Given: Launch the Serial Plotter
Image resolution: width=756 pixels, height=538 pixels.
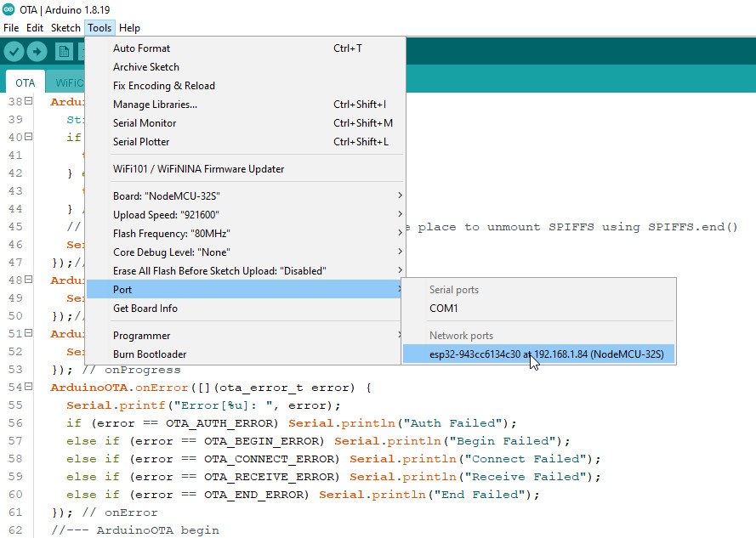Looking at the screenshot, I should point(245,142).
